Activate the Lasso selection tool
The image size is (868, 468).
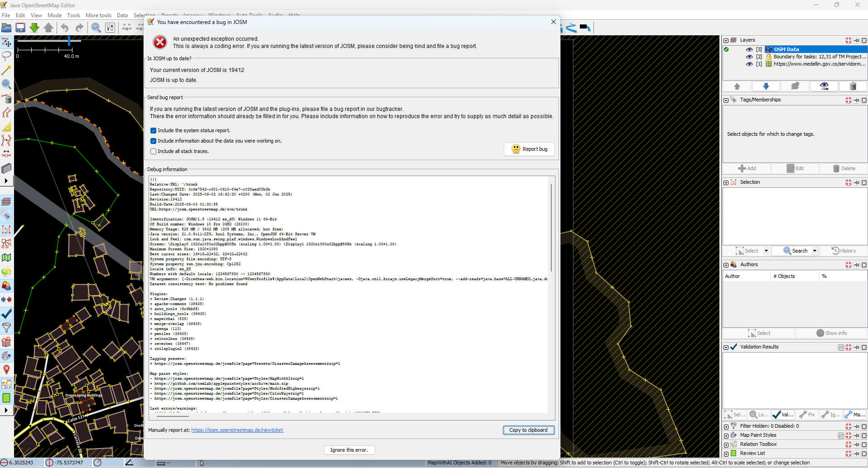pos(6,56)
